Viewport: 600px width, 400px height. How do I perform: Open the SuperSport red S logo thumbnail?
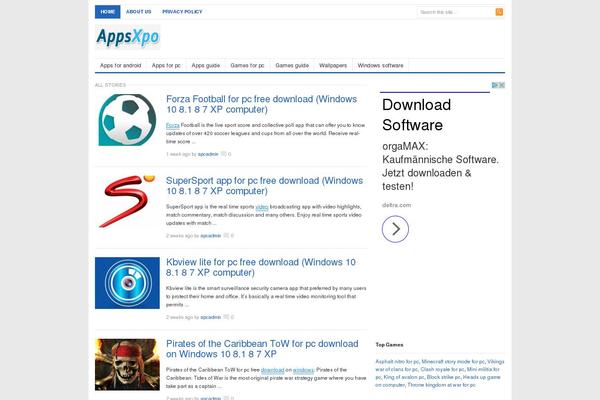(127, 201)
